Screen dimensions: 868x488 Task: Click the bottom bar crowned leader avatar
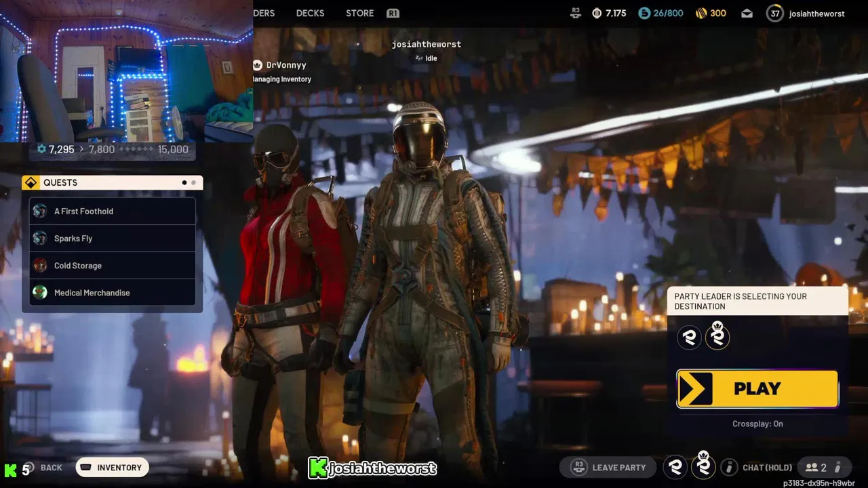(703, 466)
